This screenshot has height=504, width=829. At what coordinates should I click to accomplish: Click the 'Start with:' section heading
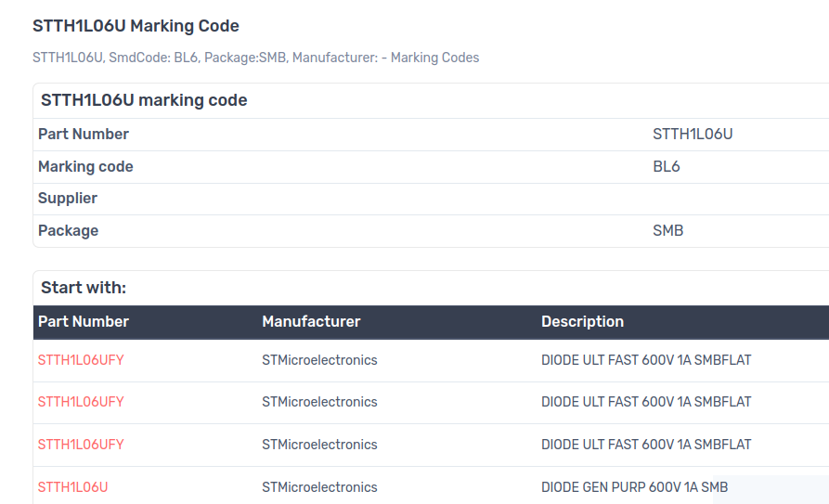tap(84, 288)
